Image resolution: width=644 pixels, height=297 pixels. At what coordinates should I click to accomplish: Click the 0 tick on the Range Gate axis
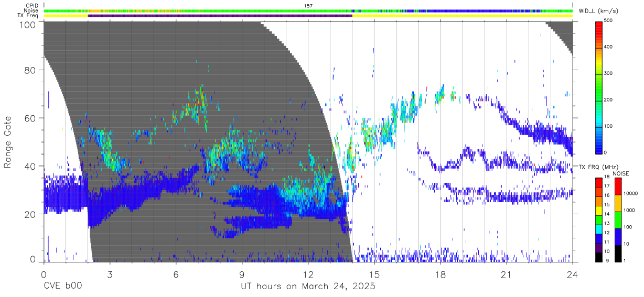pos(33,259)
